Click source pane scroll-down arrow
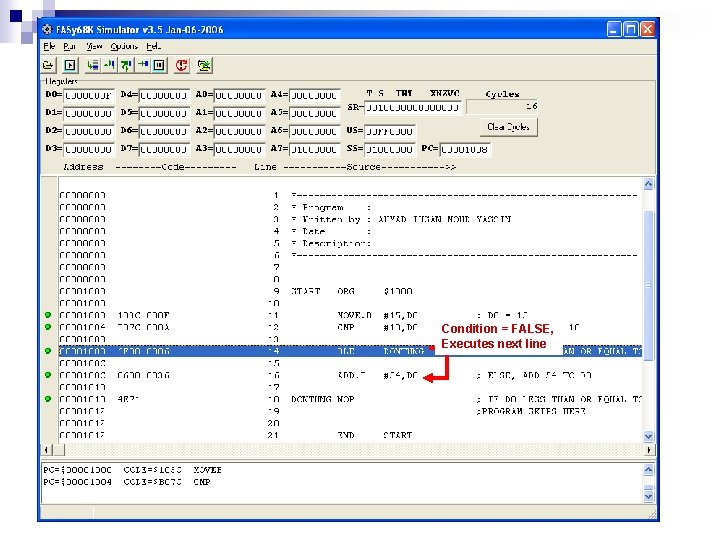This screenshot has width=720, height=540. [x=648, y=436]
